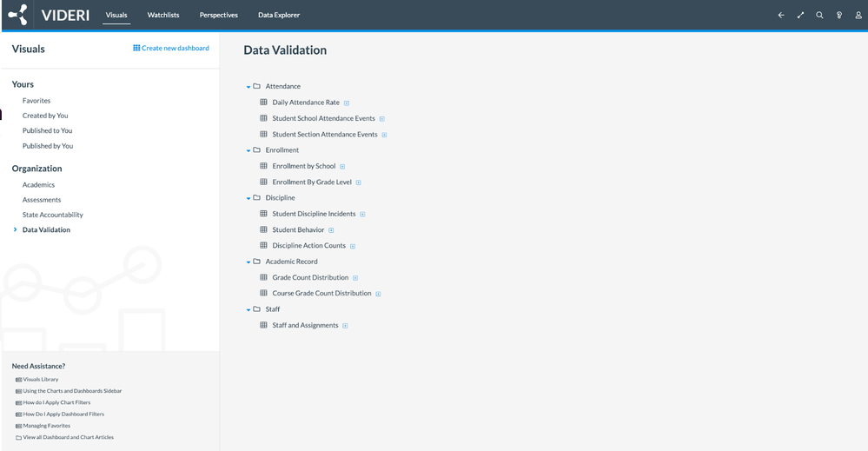This screenshot has height=451, width=868.
Task: Open Student Section Attendance Events report
Action: point(325,135)
